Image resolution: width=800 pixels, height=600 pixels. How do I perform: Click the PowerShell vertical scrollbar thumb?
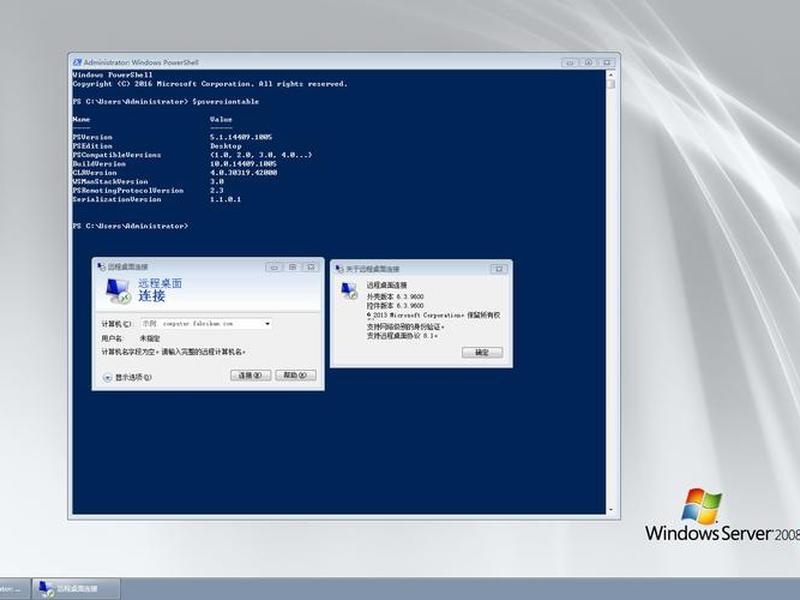611,84
